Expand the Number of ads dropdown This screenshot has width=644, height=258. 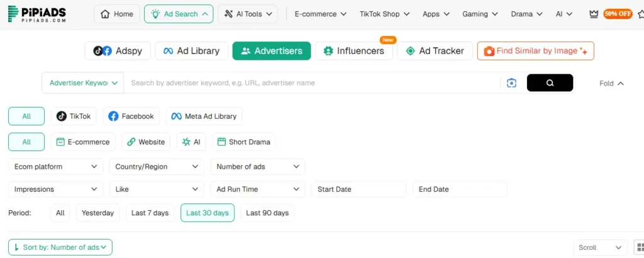click(257, 167)
